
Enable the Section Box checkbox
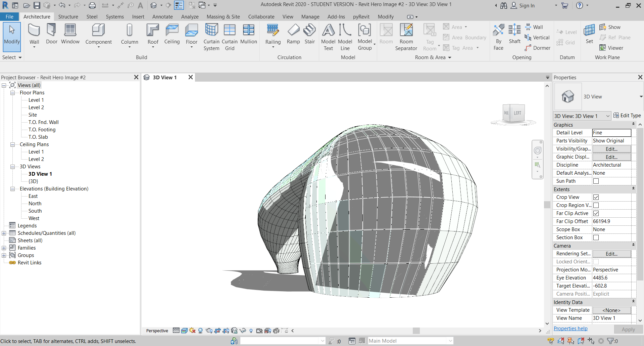coord(596,237)
